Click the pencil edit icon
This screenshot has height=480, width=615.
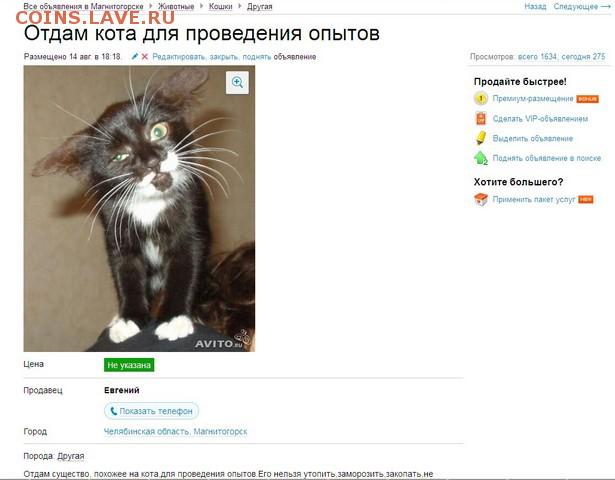135,56
